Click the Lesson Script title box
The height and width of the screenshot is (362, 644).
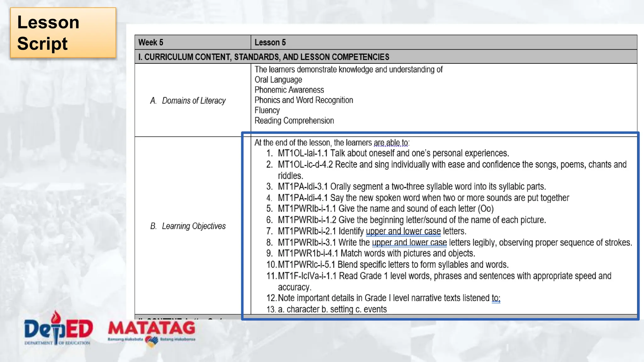pyautogui.click(x=63, y=33)
